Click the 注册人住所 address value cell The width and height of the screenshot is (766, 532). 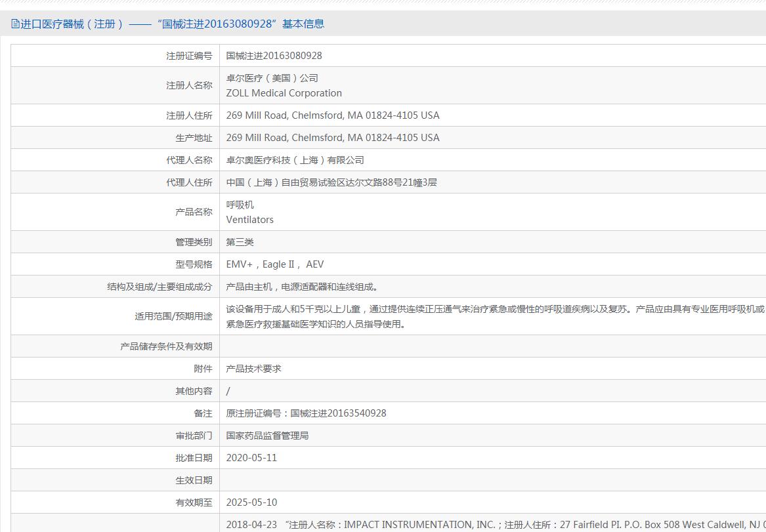point(492,115)
